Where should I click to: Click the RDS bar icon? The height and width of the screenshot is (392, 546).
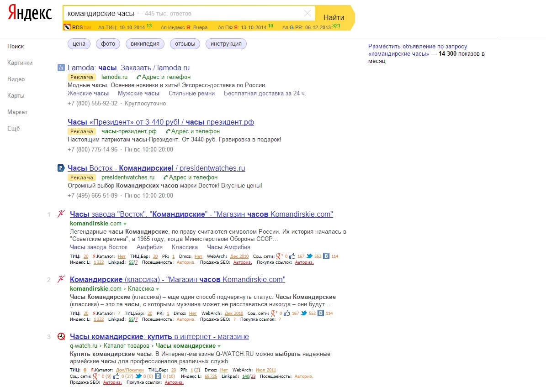[67, 27]
